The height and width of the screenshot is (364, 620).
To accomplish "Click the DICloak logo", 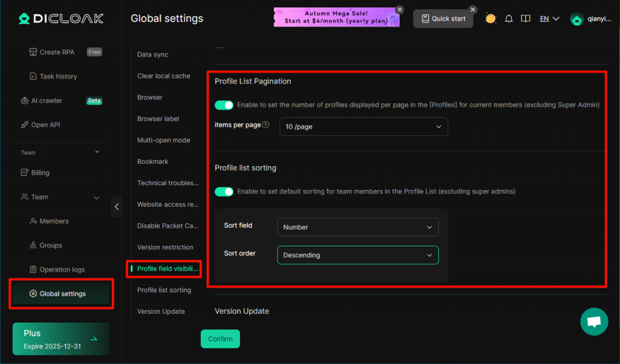I will click(61, 19).
